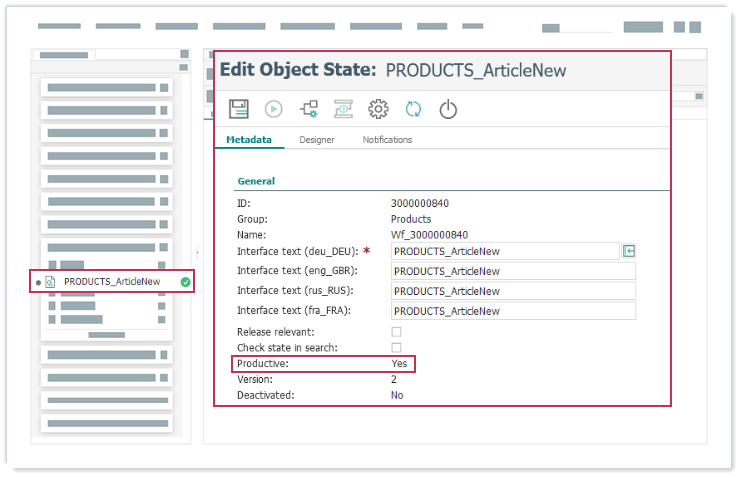Enable the Release relevant checkbox
Viewport: 741px width, 478px height.
click(396, 331)
